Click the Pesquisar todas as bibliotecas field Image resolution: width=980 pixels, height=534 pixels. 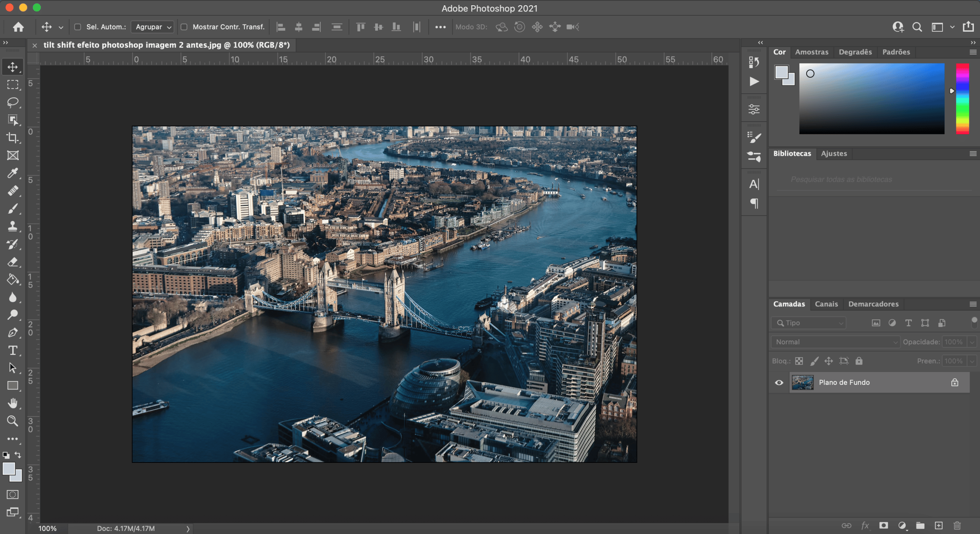[874, 179]
